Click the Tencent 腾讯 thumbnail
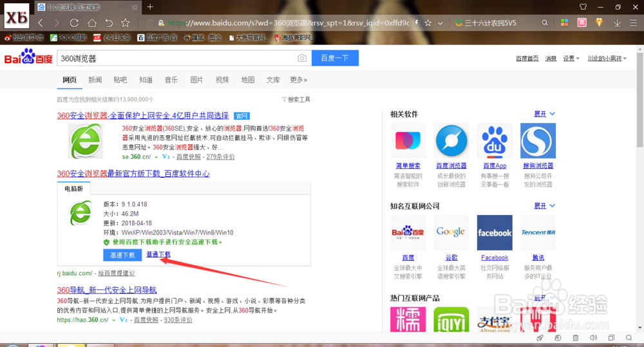Viewport: 644px width, 347px height. click(538, 232)
